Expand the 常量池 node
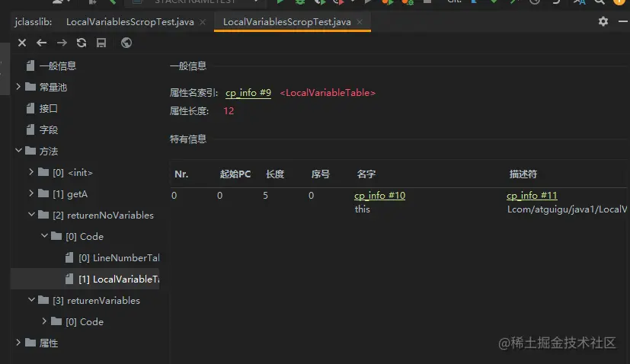Screen dimensions: 630x364 (18, 86)
